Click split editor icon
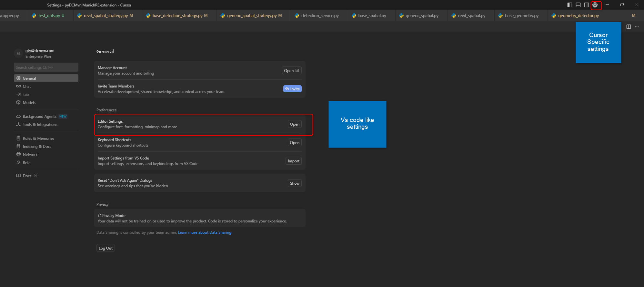Image resolution: width=644 pixels, height=287 pixels. (629, 27)
